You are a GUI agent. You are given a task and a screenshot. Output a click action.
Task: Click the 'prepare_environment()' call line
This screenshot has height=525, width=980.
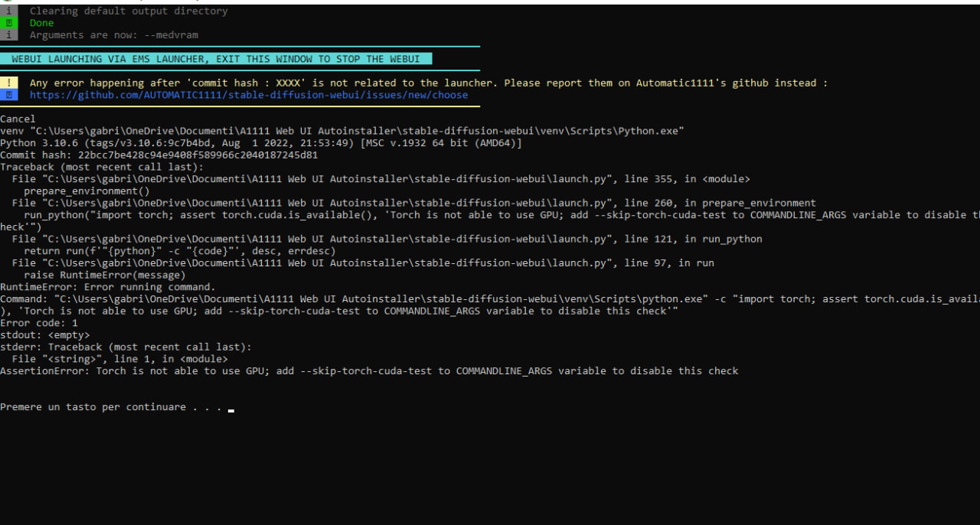pos(87,191)
